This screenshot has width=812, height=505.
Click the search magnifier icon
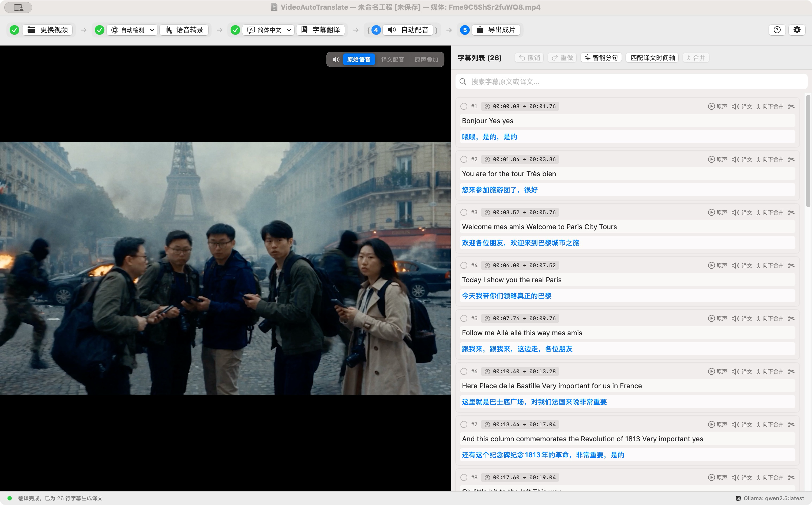coord(463,81)
